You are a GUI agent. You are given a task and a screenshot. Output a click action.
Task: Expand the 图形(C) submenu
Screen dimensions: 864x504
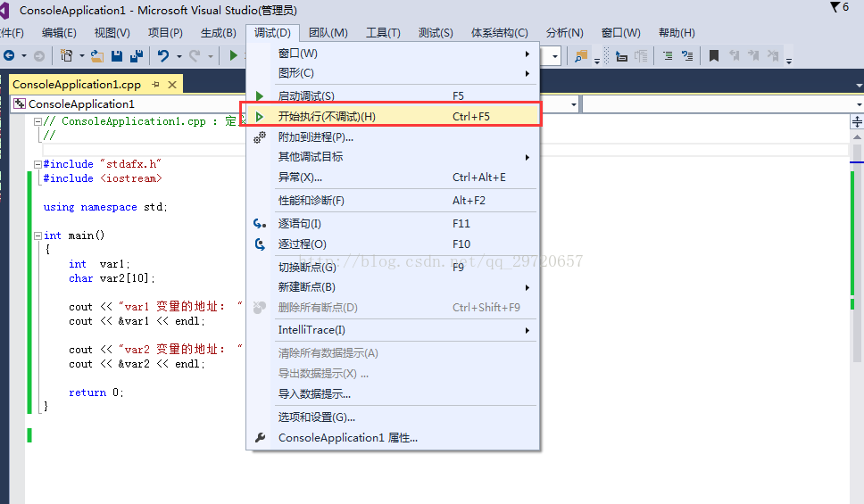click(393, 73)
